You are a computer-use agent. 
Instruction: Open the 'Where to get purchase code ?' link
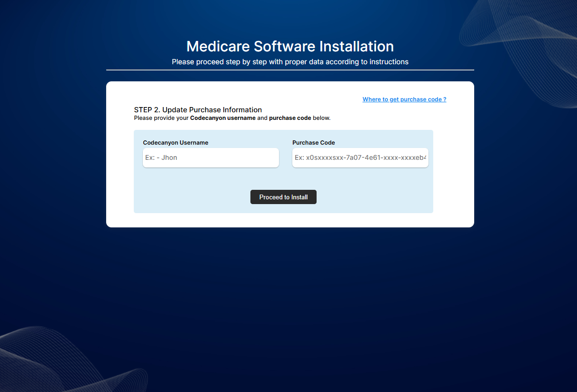pos(404,99)
